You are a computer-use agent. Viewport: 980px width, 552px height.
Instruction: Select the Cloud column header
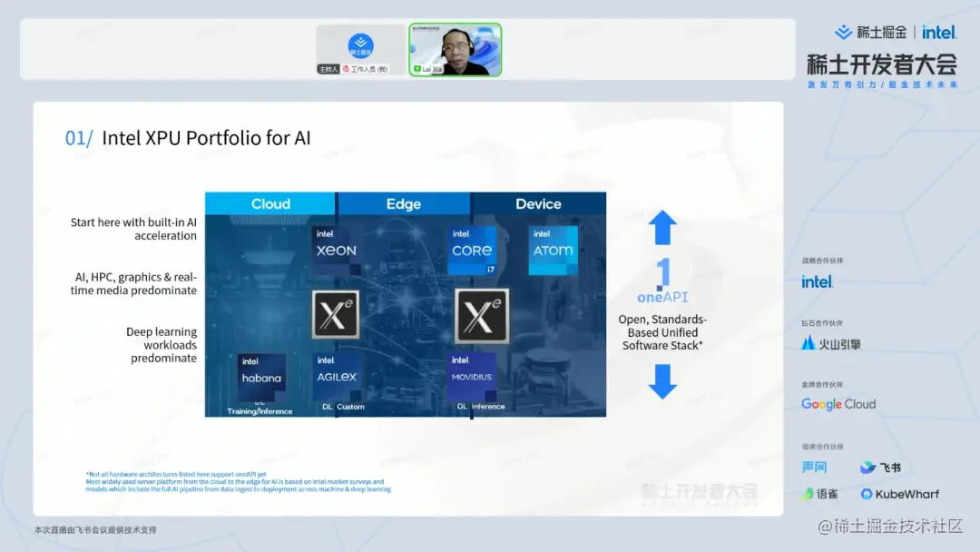[270, 203]
